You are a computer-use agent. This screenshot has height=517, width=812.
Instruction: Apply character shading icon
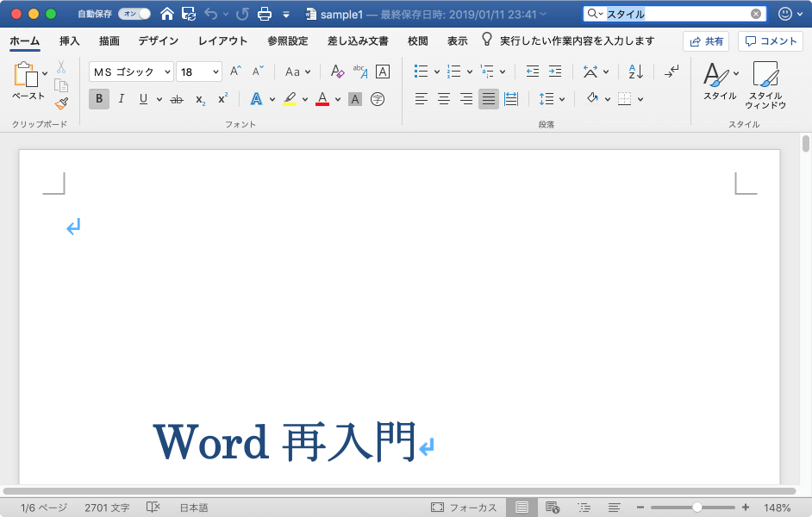[x=355, y=99]
